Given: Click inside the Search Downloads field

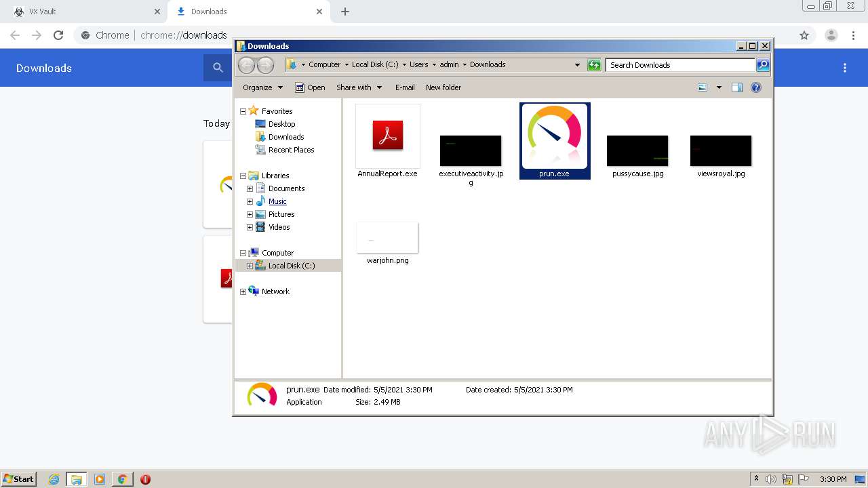Looking at the screenshot, I should tap(680, 65).
